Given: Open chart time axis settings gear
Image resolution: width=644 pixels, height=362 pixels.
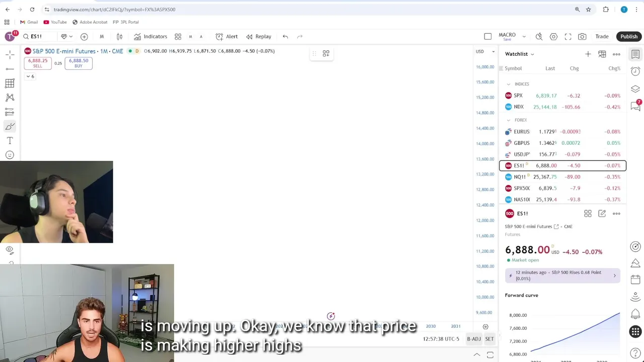Looking at the screenshot, I should pos(486,326).
